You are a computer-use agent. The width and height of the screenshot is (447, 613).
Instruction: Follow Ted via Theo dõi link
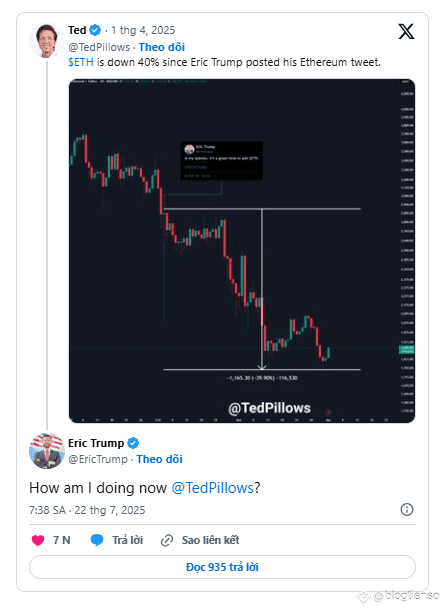(x=162, y=47)
